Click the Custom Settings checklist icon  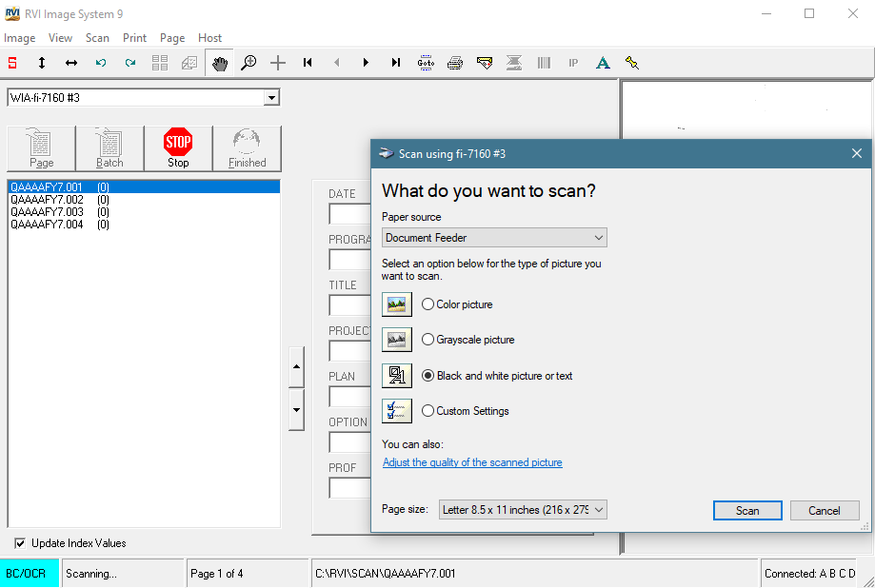[397, 411]
